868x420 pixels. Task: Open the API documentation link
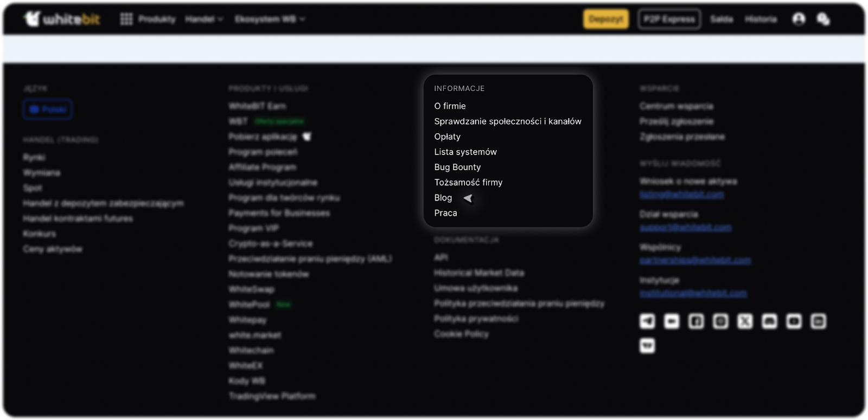[441, 257]
